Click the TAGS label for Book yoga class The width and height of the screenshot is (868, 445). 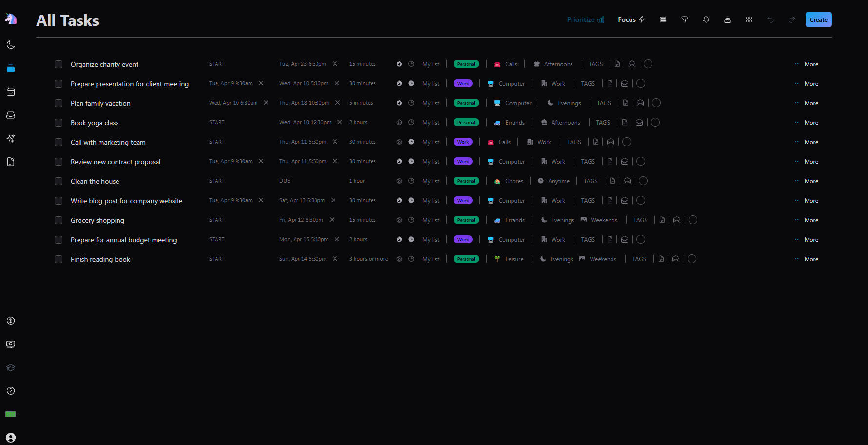603,123
